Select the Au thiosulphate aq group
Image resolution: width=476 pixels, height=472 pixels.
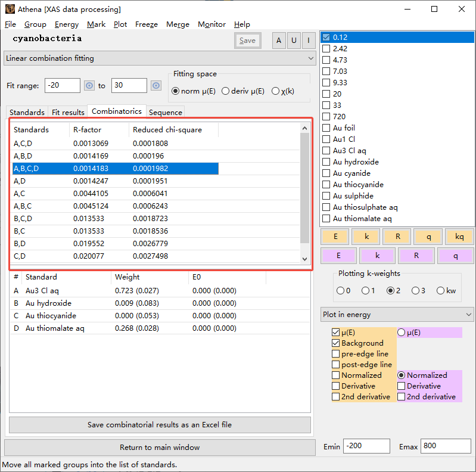(x=365, y=207)
